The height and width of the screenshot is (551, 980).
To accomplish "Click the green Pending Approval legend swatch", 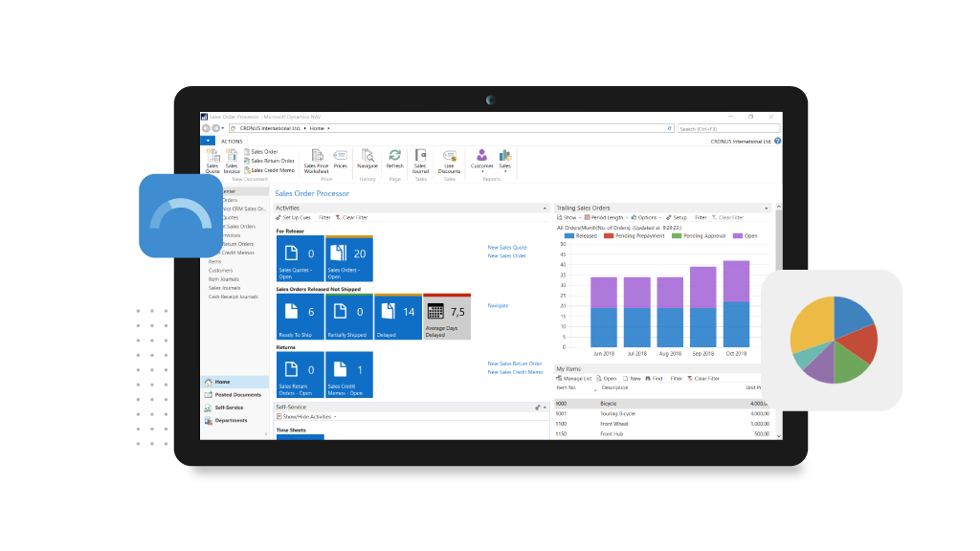I will [676, 235].
